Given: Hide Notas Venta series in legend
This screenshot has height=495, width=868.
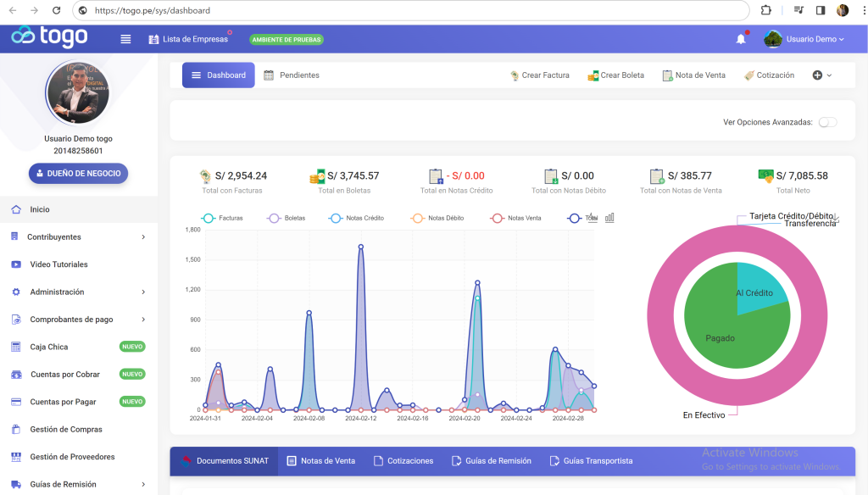Looking at the screenshot, I should (x=516, y=218).
